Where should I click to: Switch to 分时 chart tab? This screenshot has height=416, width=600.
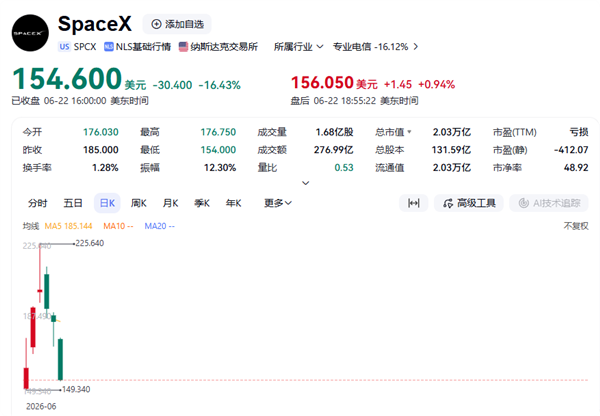(38, 203)
